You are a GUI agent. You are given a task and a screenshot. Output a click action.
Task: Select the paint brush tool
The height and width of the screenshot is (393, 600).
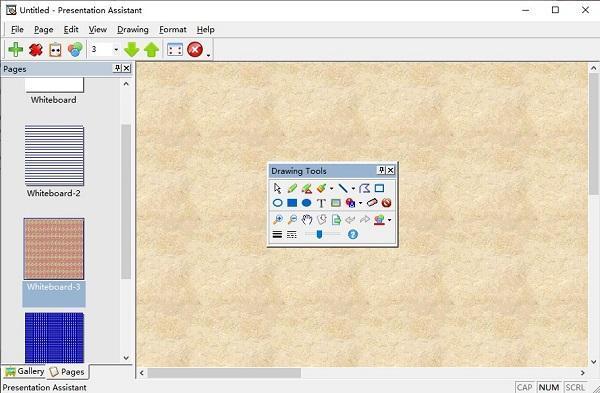(x=321, y=188)
